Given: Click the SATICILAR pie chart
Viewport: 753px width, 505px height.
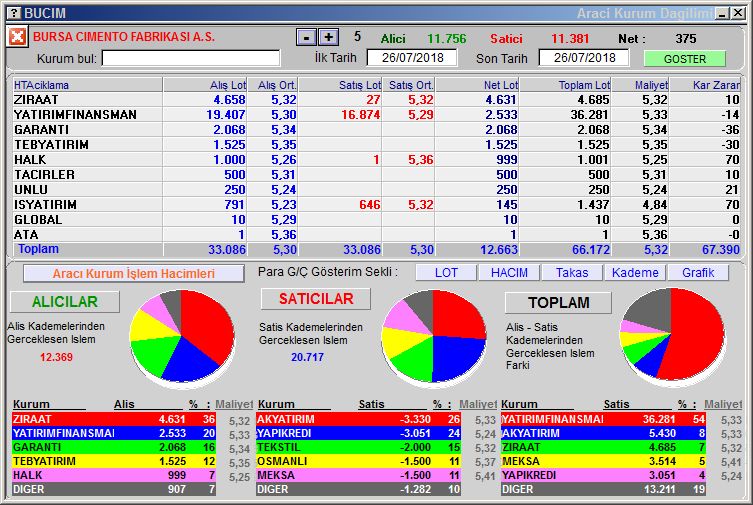Looking at the screenshot, I should 433,337.
